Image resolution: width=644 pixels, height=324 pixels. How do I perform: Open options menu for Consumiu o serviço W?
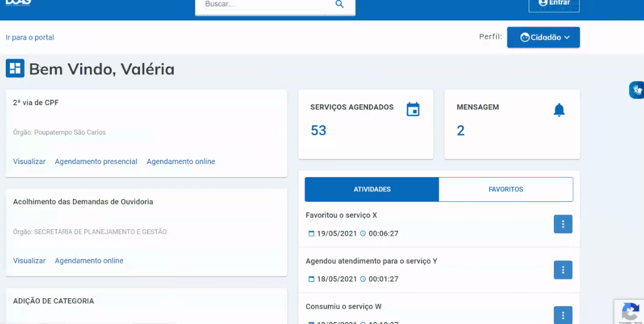563,315
